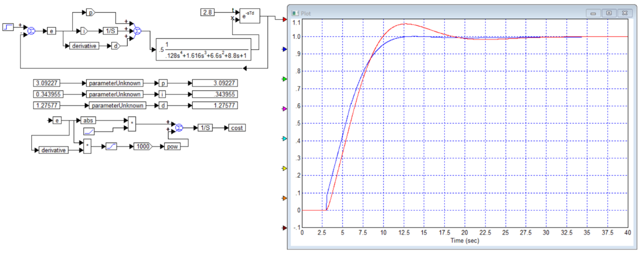This screenshot has width=644, height=255.
Task: Click the PID output summing junction
Action: [x=137, y=31]
